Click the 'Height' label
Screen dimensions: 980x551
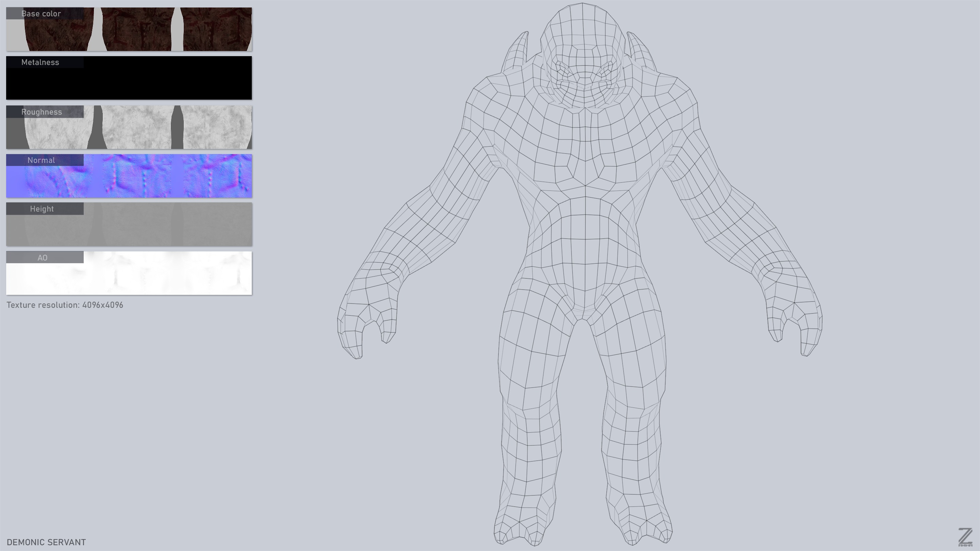(x=42, y=209)
